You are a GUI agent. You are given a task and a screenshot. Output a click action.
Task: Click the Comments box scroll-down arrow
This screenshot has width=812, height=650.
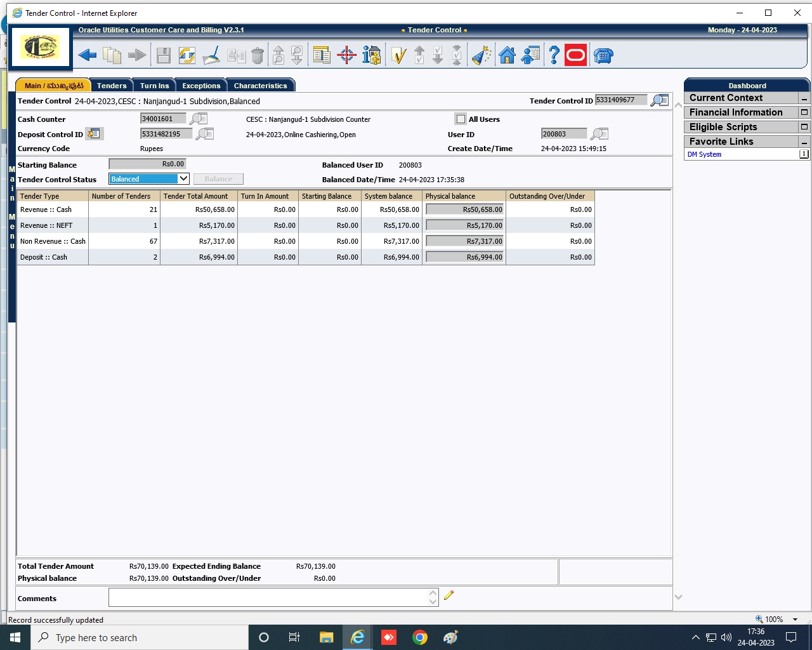[433, 602]
